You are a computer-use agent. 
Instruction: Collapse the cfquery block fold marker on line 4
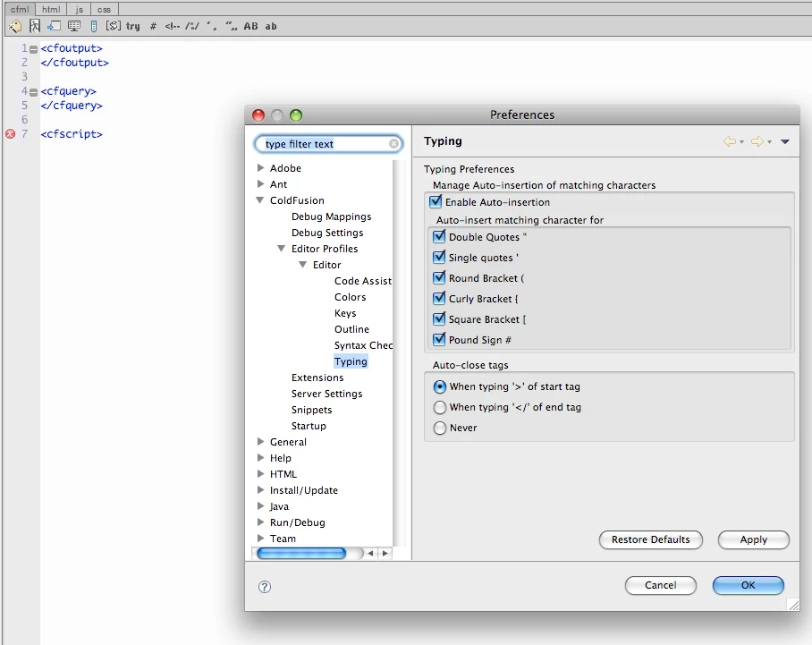click(33, 93)
